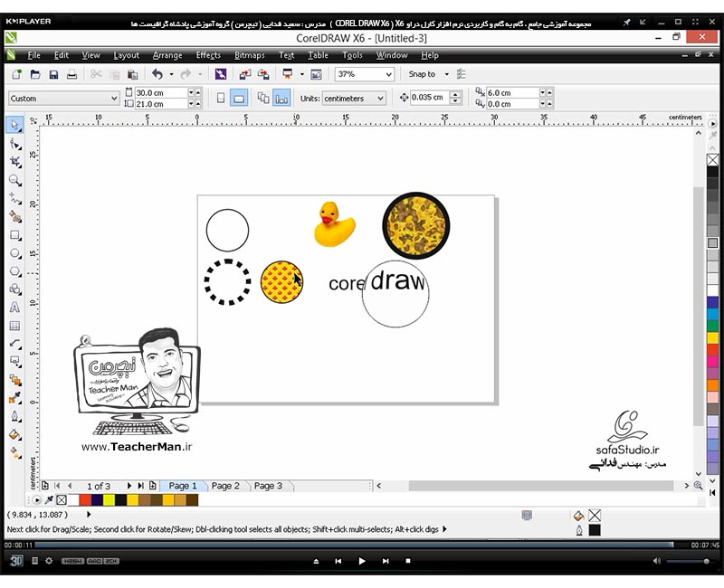
Task: Click the Import icon
Action: pos(245,74)
